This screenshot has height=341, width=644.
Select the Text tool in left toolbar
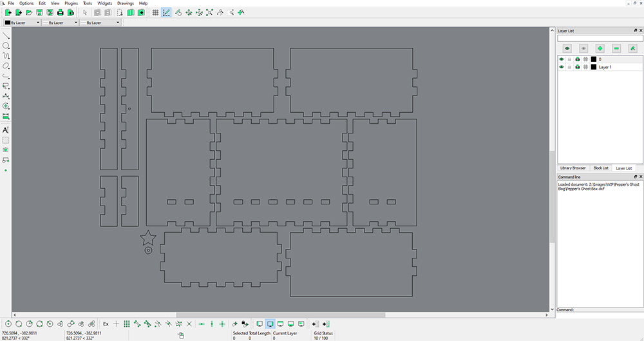pyautogui.click(x=6, y=130)
